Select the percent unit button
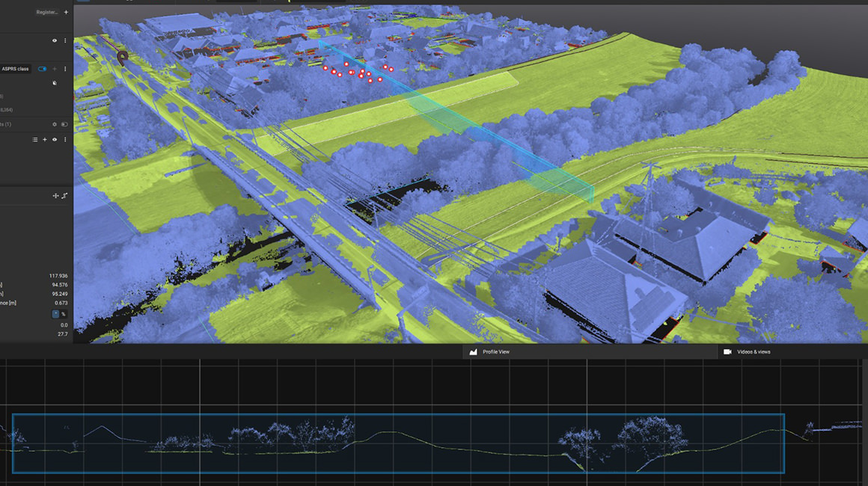This screenshot has height=486, width=868. click(64, 314)
